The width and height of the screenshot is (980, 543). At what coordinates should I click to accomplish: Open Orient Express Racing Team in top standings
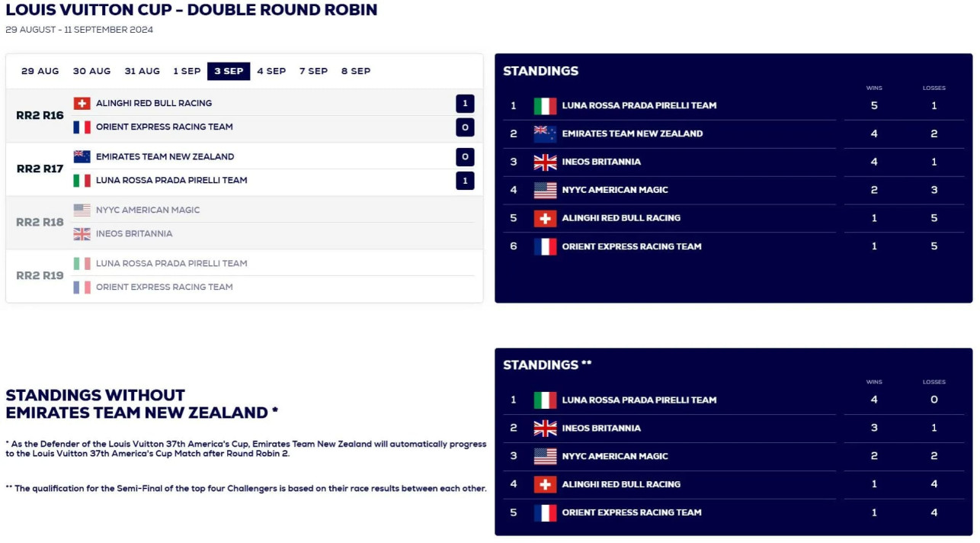coord(632,246)
